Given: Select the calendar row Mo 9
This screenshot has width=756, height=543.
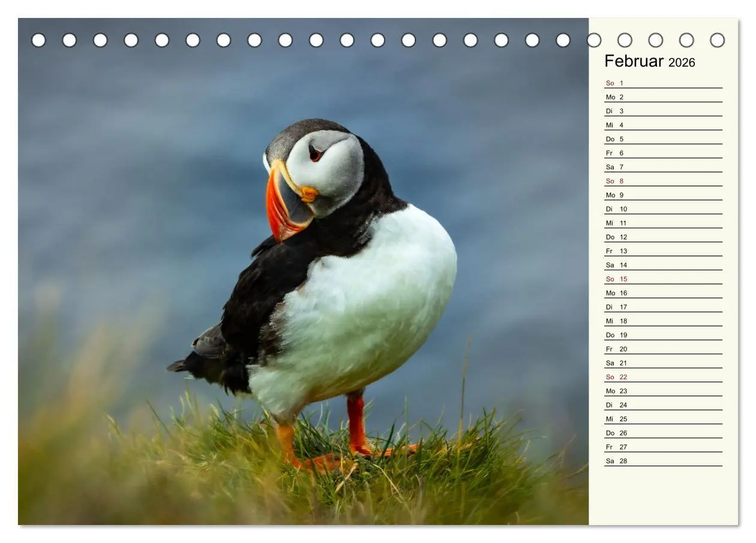Looking at the screenshot, I should [663, 195].
